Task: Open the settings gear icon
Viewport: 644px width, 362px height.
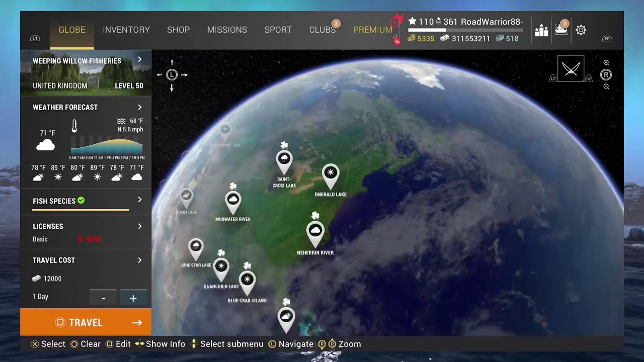Action: tap(581, 30)
